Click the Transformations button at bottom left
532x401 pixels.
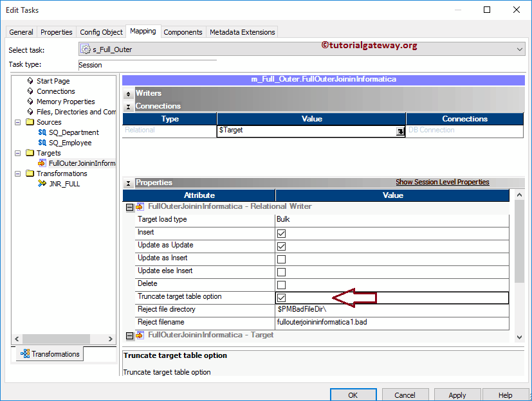[x=48, y=353]
